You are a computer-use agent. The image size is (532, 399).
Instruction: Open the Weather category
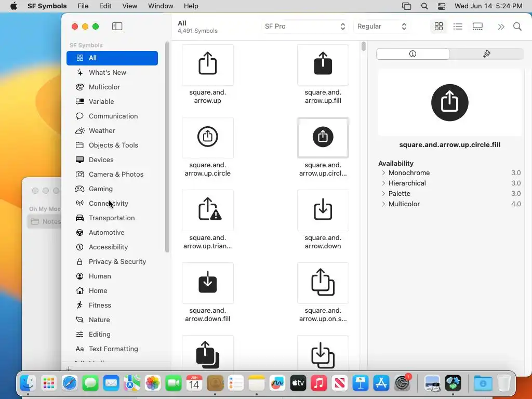point(112,130)
